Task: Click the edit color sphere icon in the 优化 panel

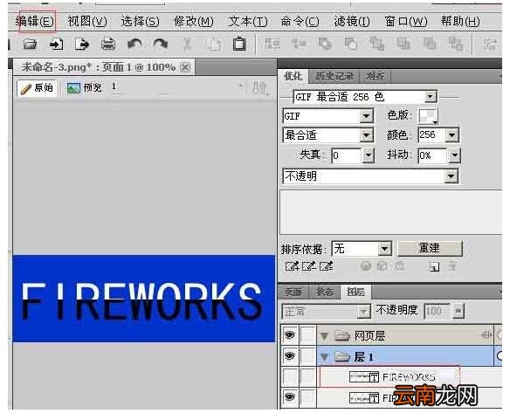Action: coord(366,266)
